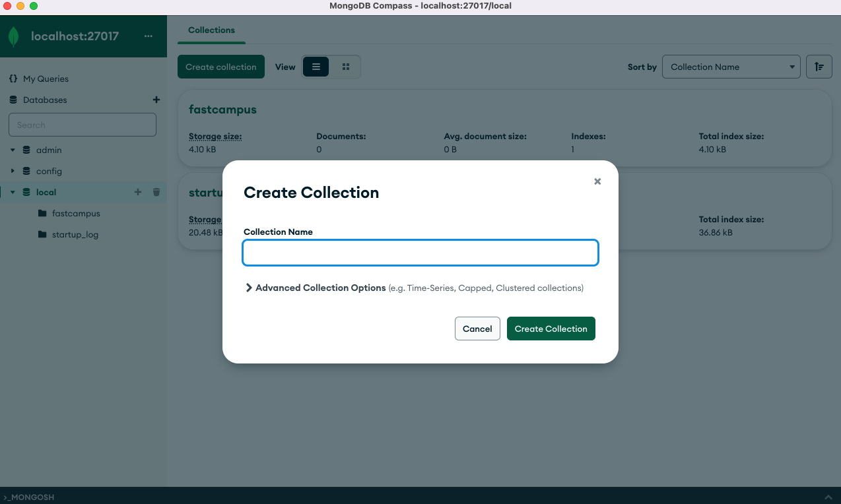Confirm with the Create Collection dialog button

(551, 329)
